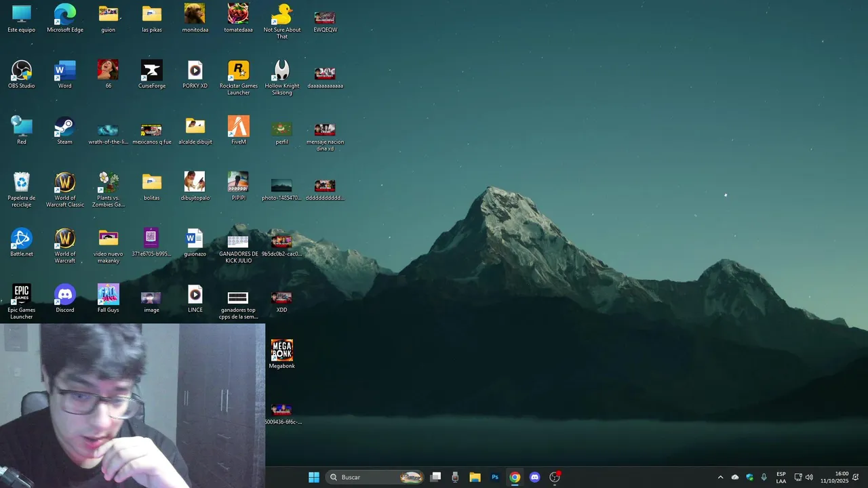This screenshot has width=868, height=488.
Task: Open the Red network icon
Action: 22,130
